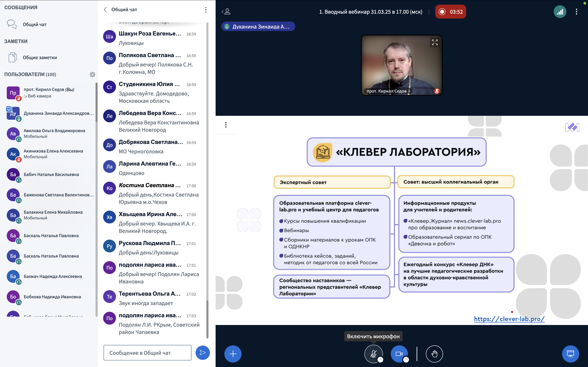
Task: Open the blue plus actions button
Action: pyautogui.click(x=233, y=354)
